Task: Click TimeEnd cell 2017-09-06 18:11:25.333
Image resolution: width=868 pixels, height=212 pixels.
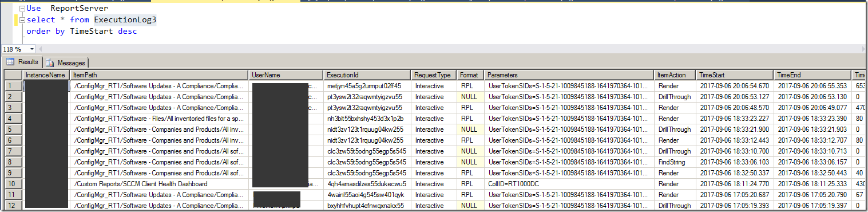Action: click(x=813, y=184)
